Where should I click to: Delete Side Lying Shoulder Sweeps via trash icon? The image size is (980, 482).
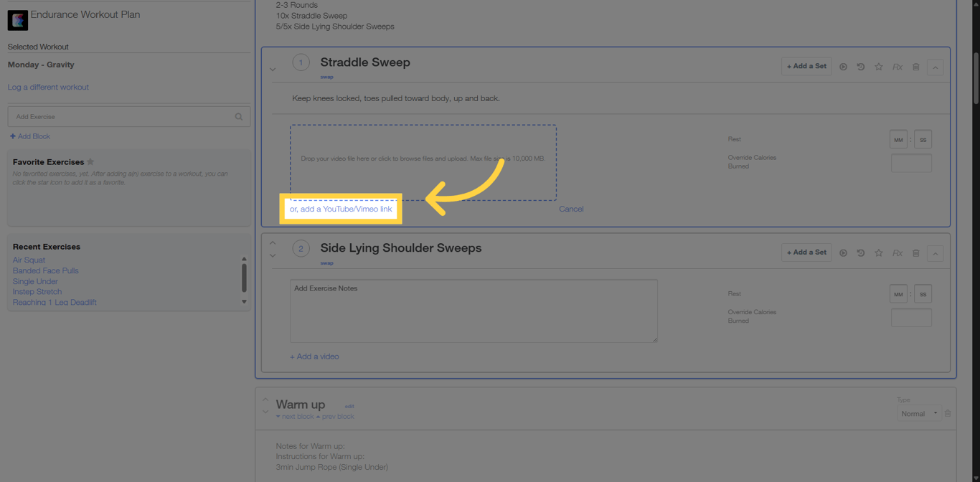(916, 253)
